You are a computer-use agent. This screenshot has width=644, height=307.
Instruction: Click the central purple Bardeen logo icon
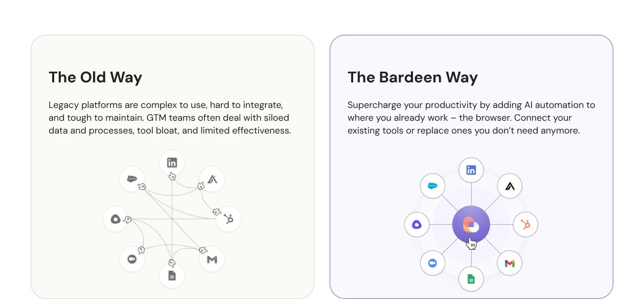coord(471,225)
